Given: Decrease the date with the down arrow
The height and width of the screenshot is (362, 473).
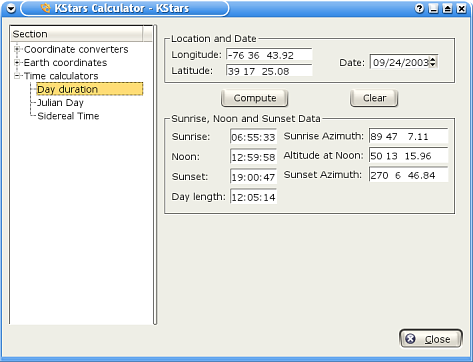Looking at the screenshot, I should pos(433,65).
